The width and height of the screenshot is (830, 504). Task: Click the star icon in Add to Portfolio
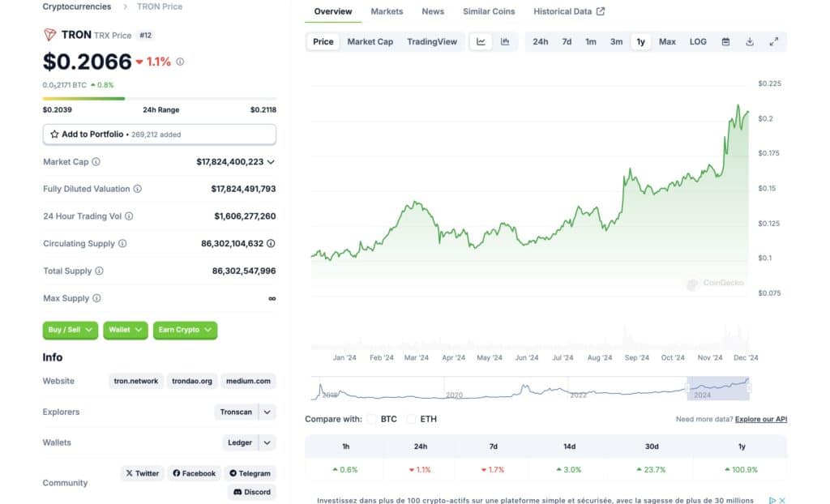pos(54,135)
